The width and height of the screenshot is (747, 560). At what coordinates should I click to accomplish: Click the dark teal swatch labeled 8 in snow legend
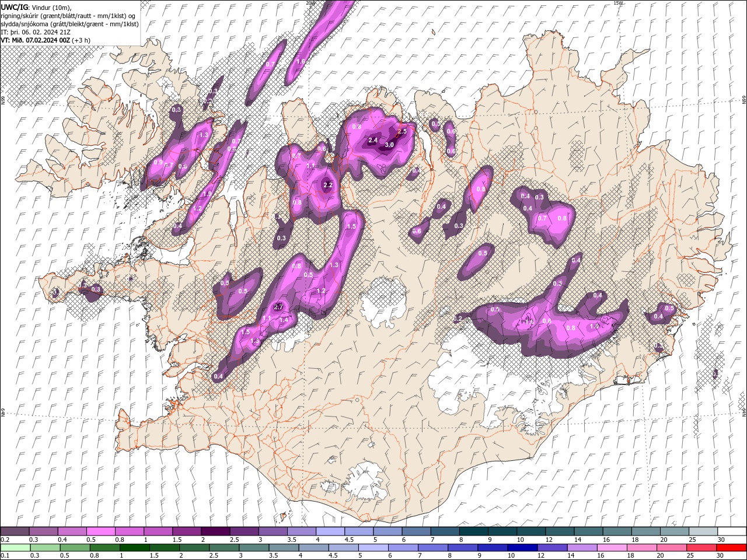coord(473,531)
